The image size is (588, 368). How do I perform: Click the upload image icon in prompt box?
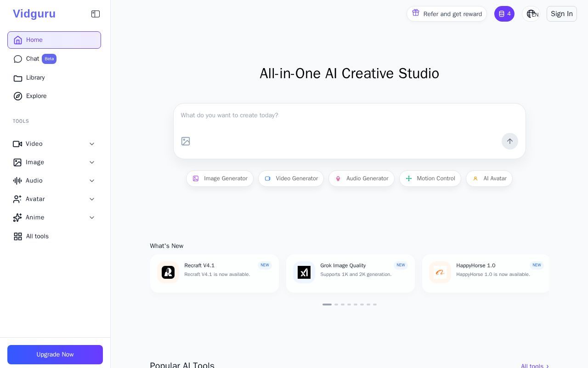tap(186, 141)
